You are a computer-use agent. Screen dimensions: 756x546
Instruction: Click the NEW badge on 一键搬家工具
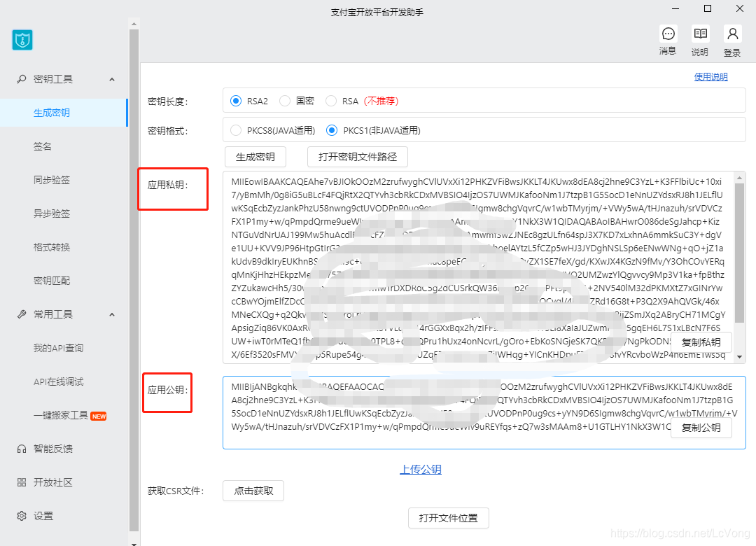[x=99, y=416]
